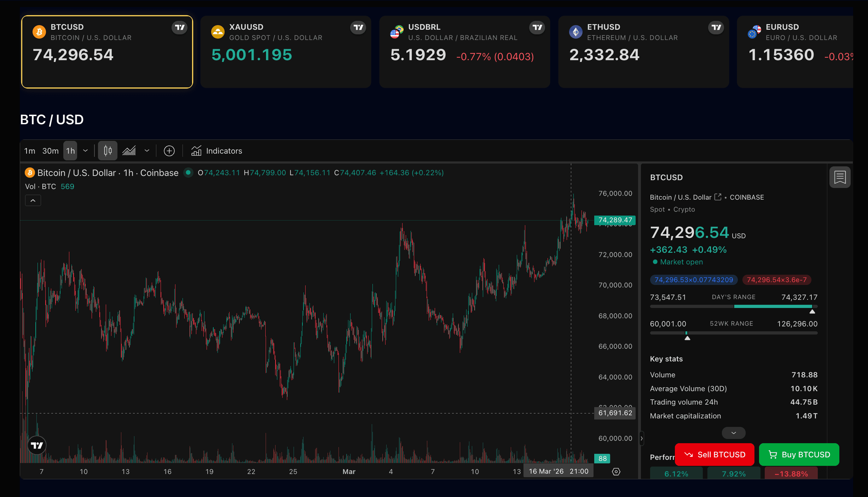Select the candlestick chart style icon

(x=107, y=150)
